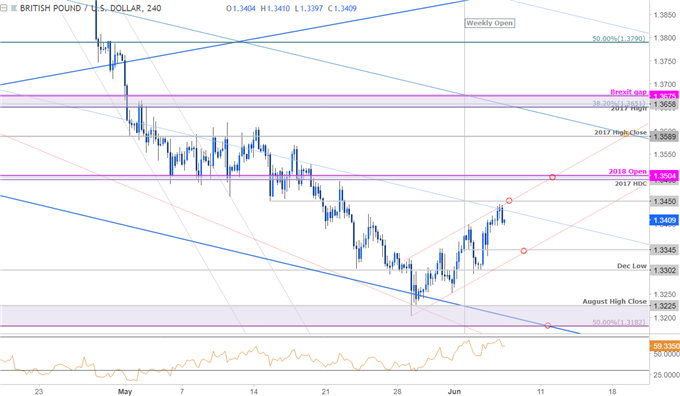Click the 1.3850 price axis label
This screenshot has height=396, width=680.
[665, 15]
